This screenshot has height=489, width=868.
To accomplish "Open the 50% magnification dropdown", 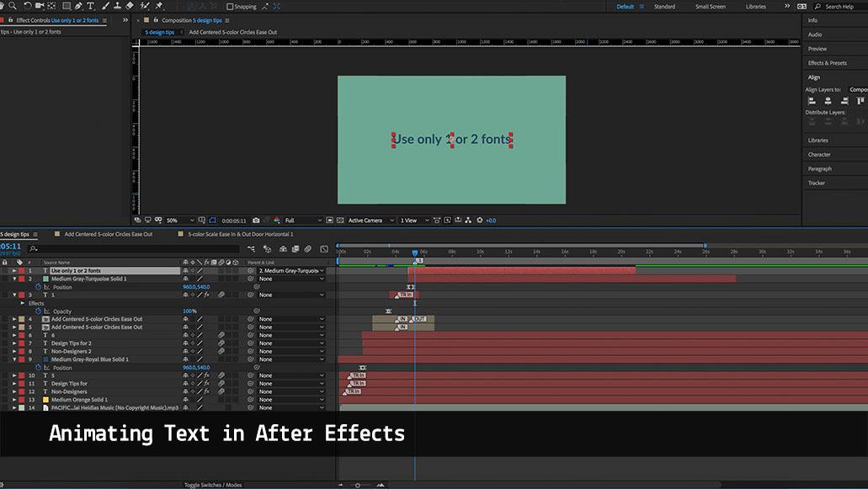I will (178, 221).
